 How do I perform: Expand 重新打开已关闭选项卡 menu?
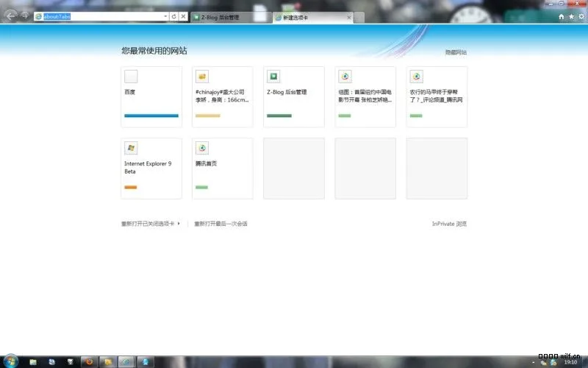(151, 224)
